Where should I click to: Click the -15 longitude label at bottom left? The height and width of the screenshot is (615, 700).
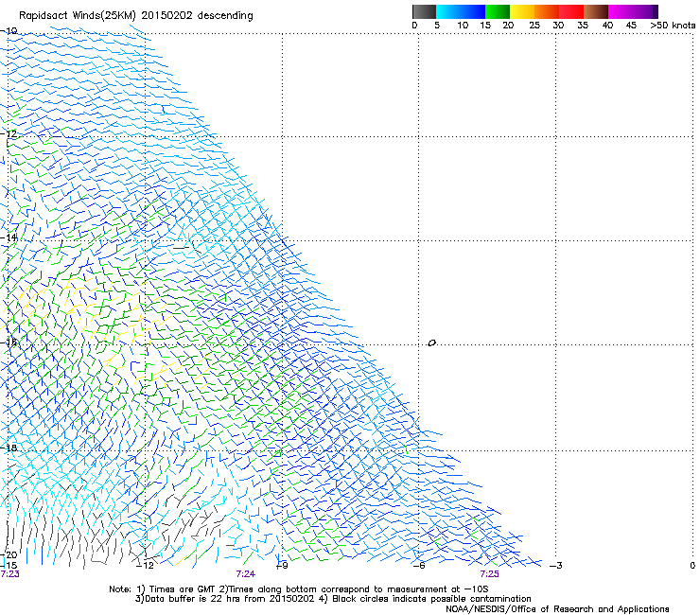9,566
